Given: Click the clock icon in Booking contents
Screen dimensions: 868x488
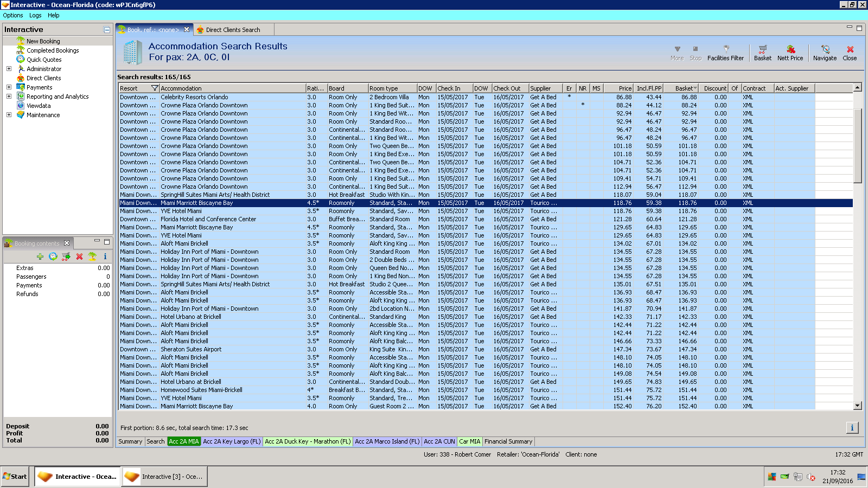Looking at the screenshot, I should pos(53,256).
